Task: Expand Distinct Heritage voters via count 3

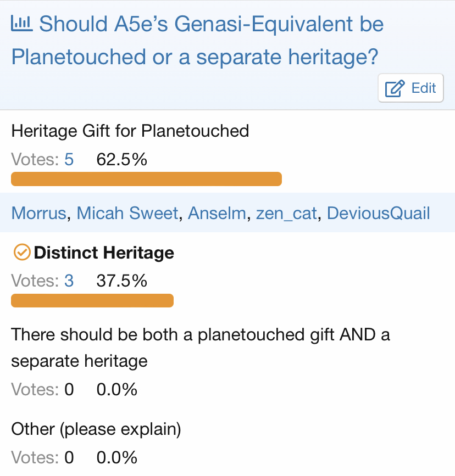Action: 69,281
